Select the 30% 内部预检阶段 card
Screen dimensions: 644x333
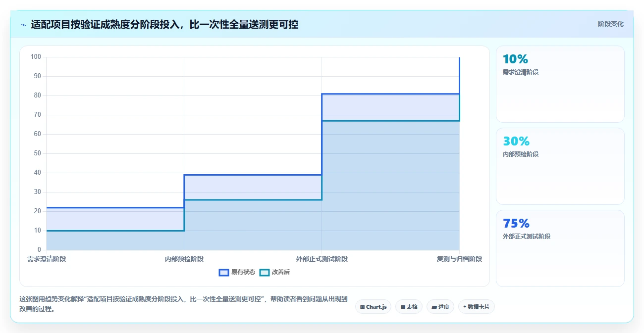point(560,166)
